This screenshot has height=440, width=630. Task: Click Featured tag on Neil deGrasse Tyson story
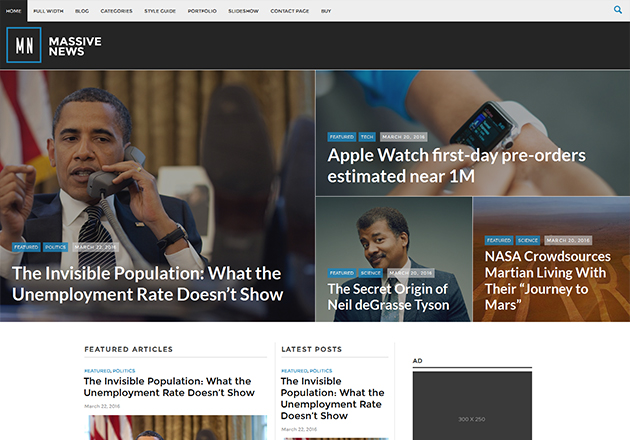tap(342, 273)
